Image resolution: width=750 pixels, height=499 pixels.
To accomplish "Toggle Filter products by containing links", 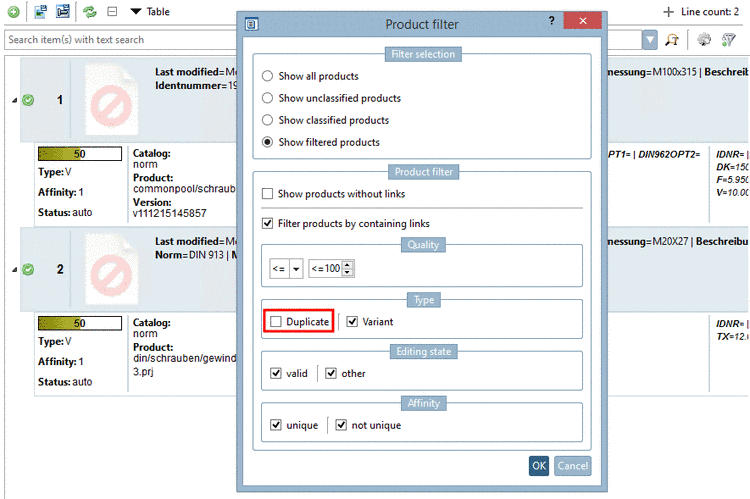I will click(267, 223).
